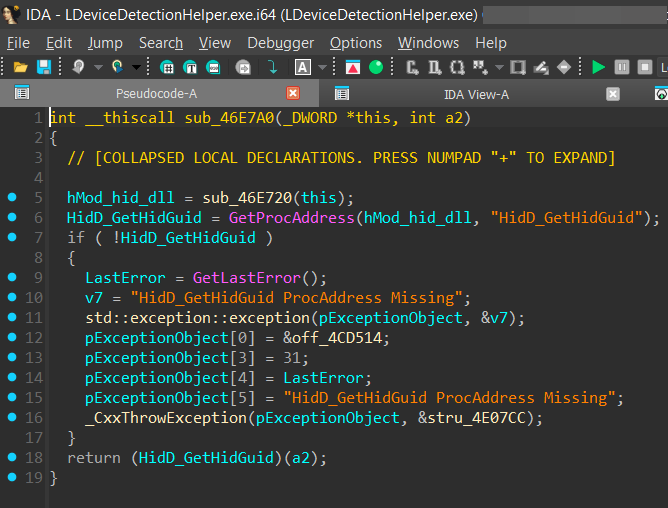Toggle breakpoint dot on line 14
Viewport: 668px width, 508px height.
12,377
